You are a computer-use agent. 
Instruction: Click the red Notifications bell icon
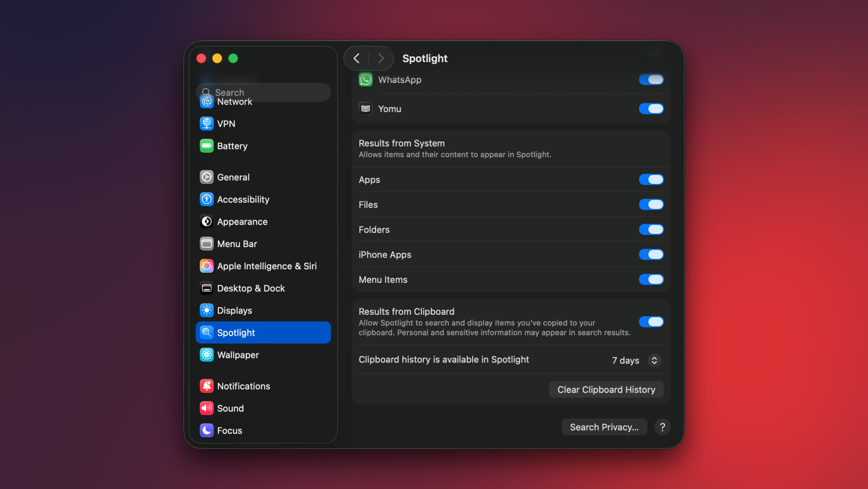pos(206,386)
